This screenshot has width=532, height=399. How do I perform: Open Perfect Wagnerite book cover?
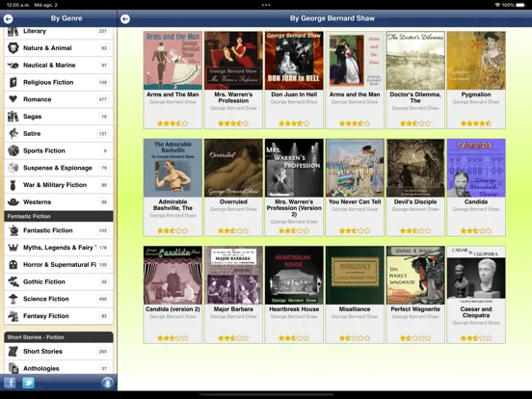click(415, 276)
